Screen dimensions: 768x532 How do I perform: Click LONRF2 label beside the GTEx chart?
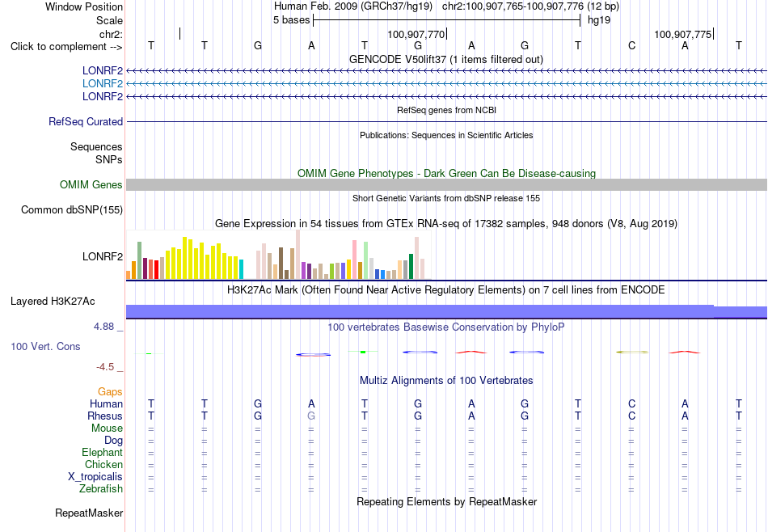[103, 256]
